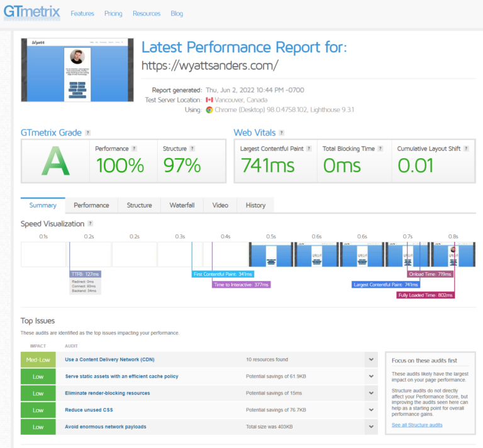Click the last filmstrip frame at 0.8s

(453, 254)
